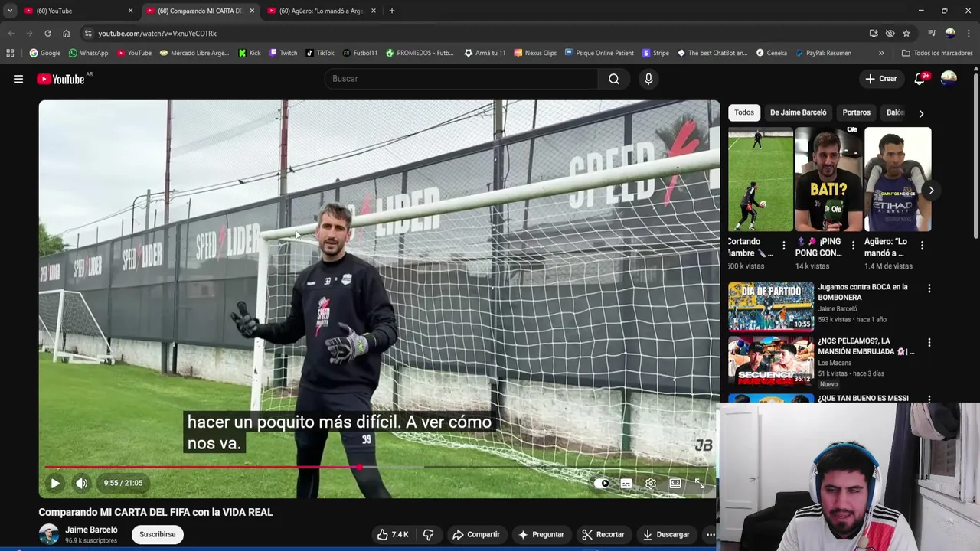Switch to theater mode

tap(675, 484)
